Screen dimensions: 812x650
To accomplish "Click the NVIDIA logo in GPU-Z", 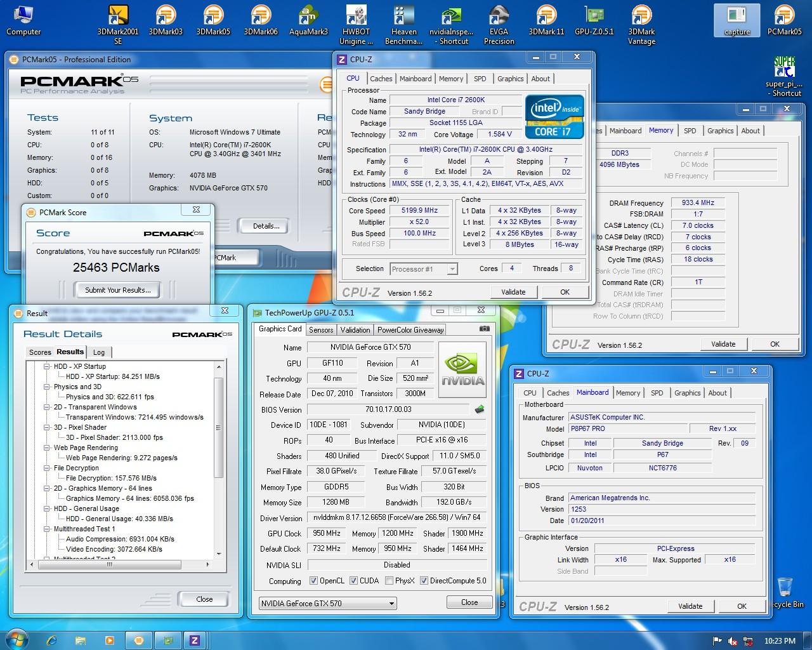I will tap(462, 369).
